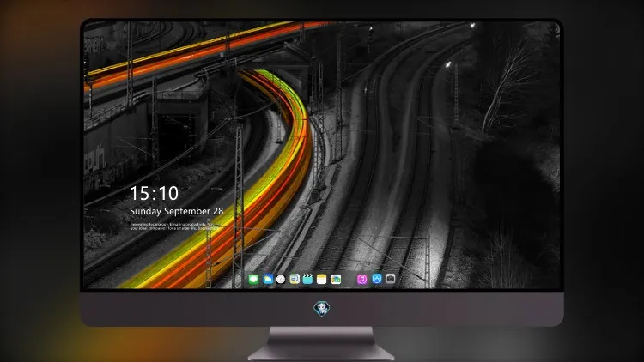Open the teal clapperboard video app

[307, 280]
